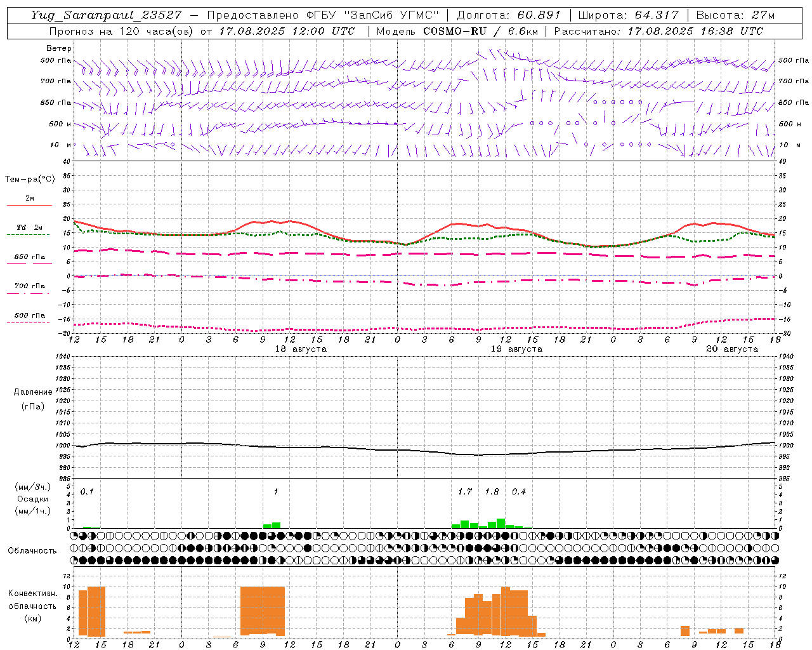Click the '-20' value on right temperature axis
The width and height of the screenshot is (812, 650).
click(x=783, y=333)
